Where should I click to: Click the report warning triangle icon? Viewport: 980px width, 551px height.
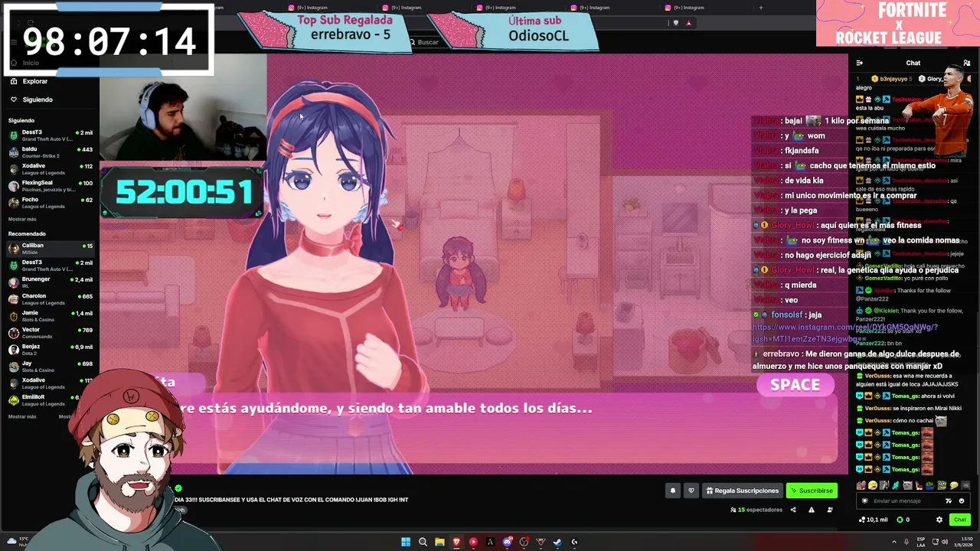pos(812,510)
